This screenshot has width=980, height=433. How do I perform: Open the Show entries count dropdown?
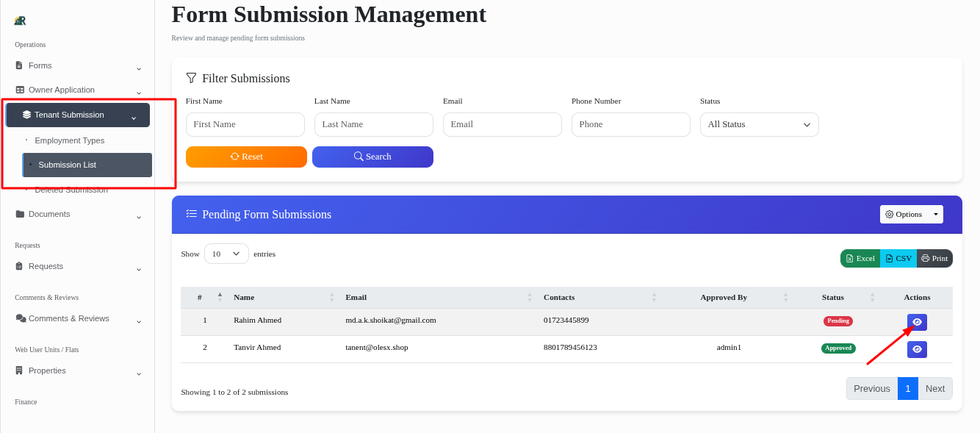coord(226,253)
